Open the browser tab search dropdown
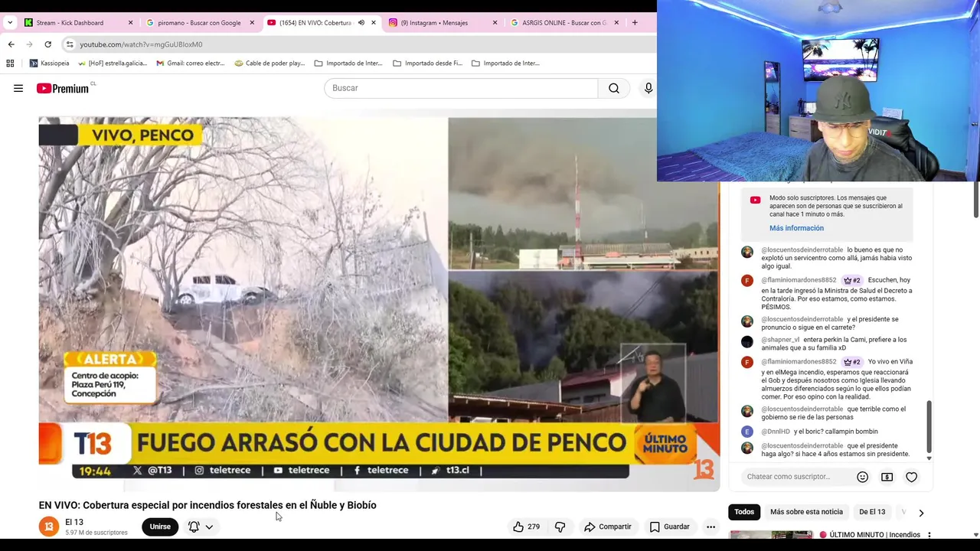980x551 pixels. tap(10, 22)
